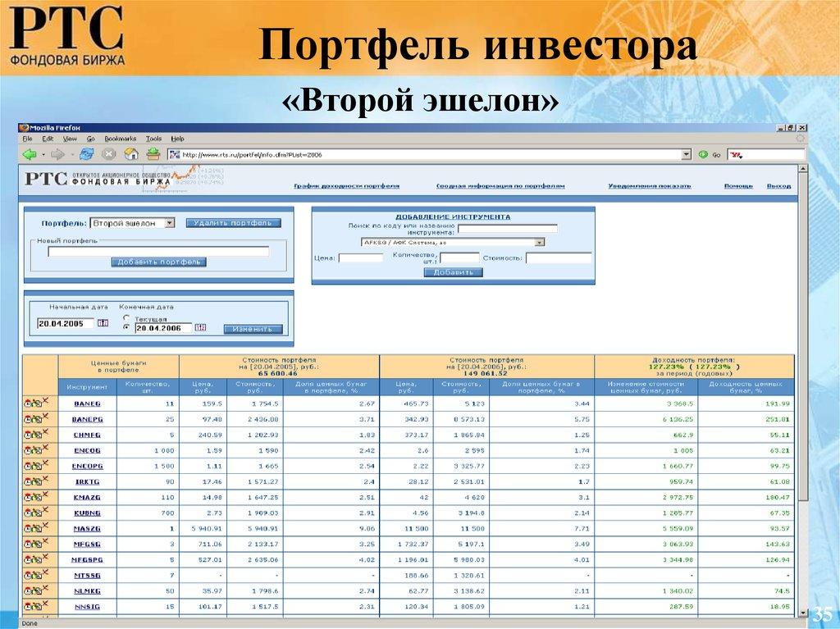Select the Текущая radio button

point(126,317)
